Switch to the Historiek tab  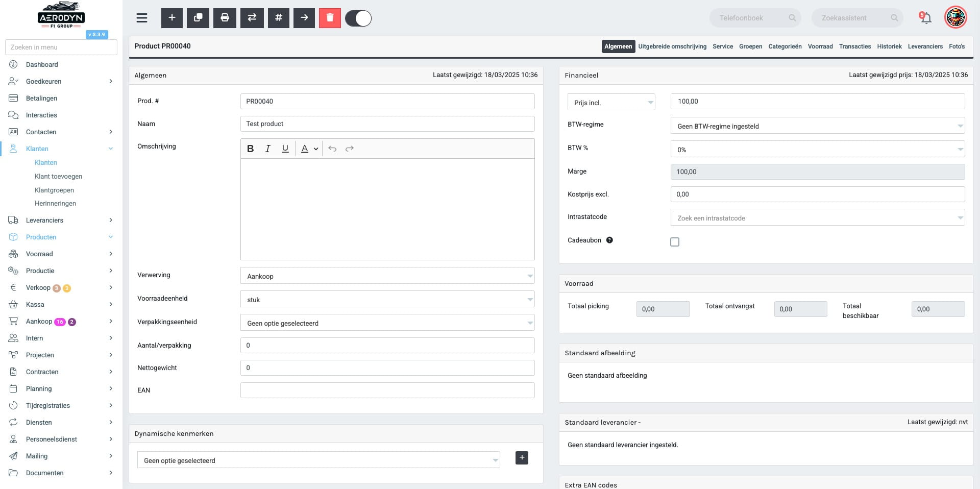point(889,46)
